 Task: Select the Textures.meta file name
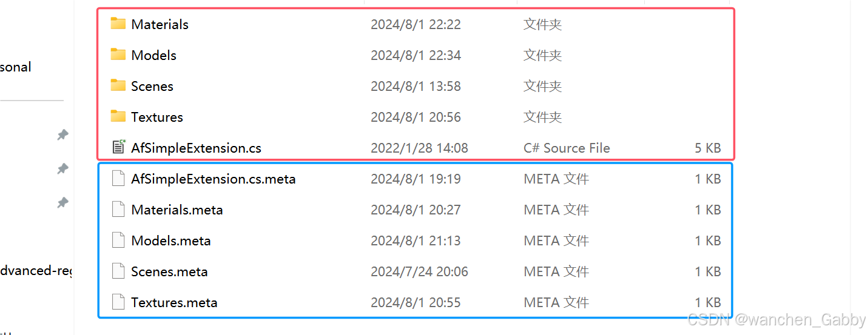(x=174, y=302)
